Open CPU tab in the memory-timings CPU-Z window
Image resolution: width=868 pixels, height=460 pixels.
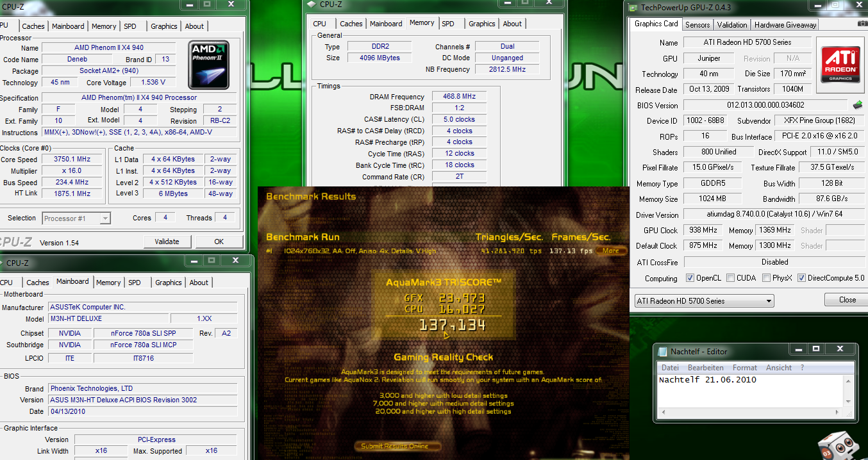(319, 24)
